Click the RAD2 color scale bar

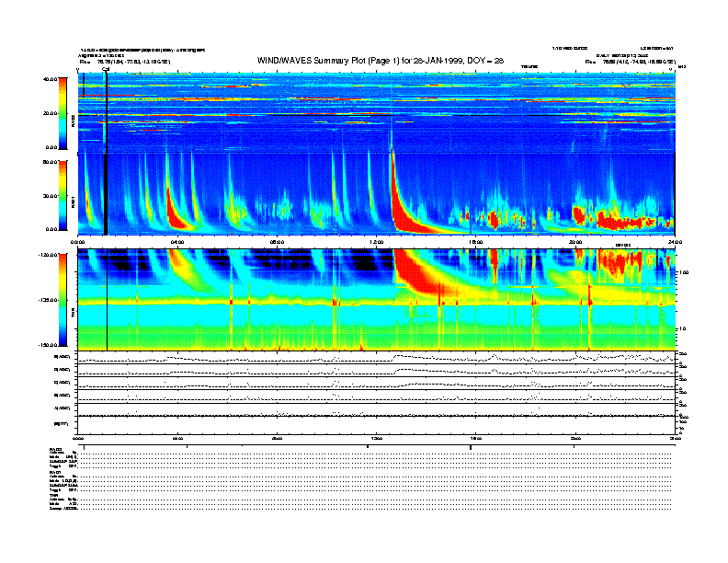(x=63, y=113)
